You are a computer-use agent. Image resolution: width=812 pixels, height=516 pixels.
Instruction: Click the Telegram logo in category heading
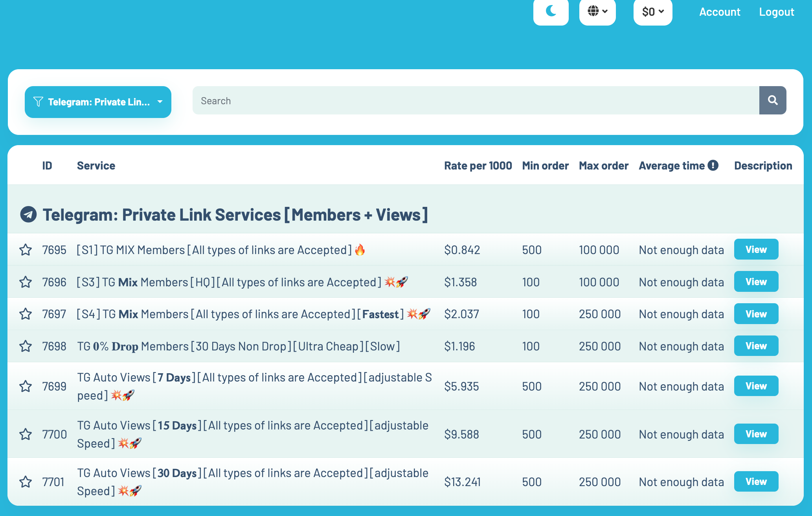tap(28, 214)
